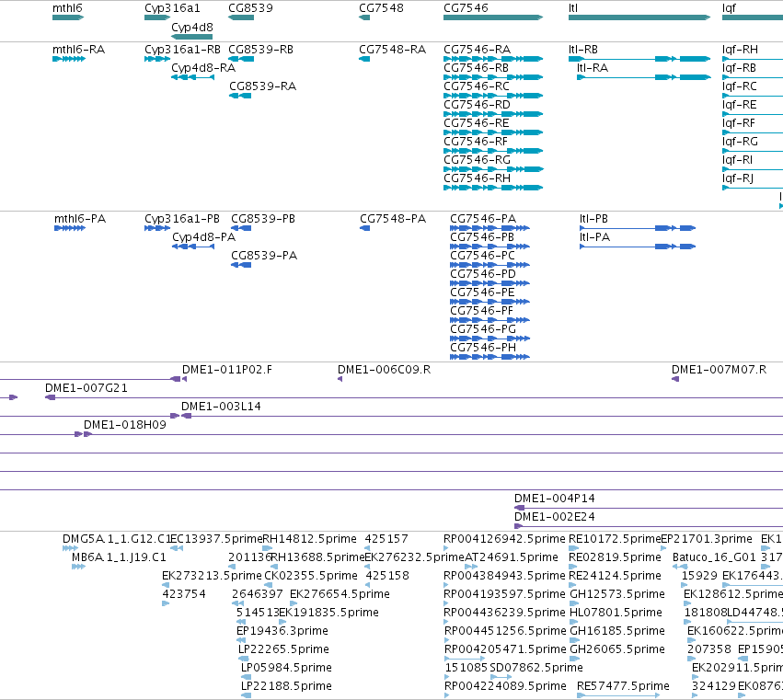
Task: Select the Cyp4d8 gene bar
Action: pos(191,37)
